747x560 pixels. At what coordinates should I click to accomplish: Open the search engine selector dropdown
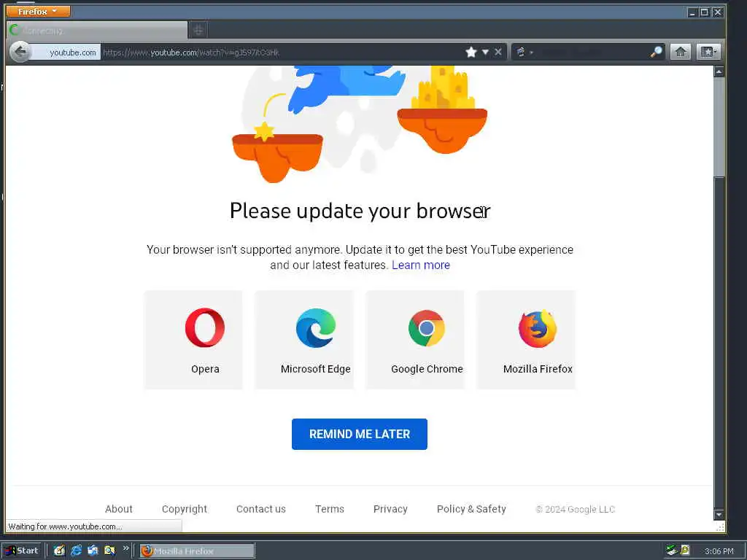pyautogui.click(x=524, y=52)
